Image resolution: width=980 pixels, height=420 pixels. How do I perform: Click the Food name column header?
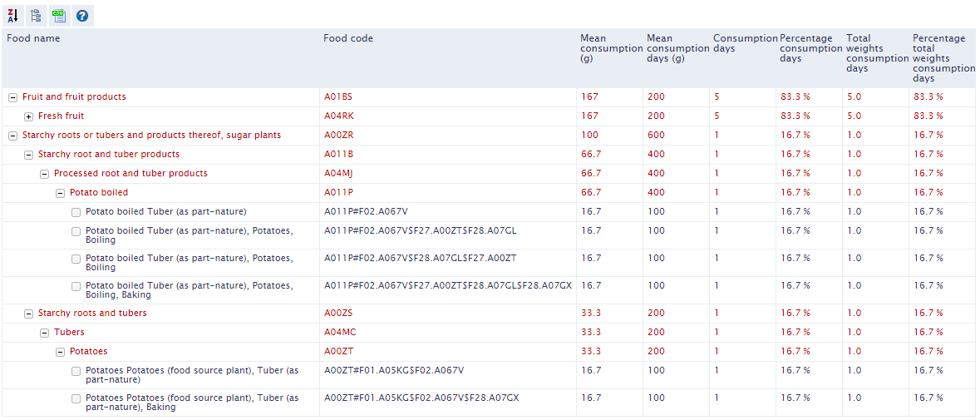coord(33,38)
